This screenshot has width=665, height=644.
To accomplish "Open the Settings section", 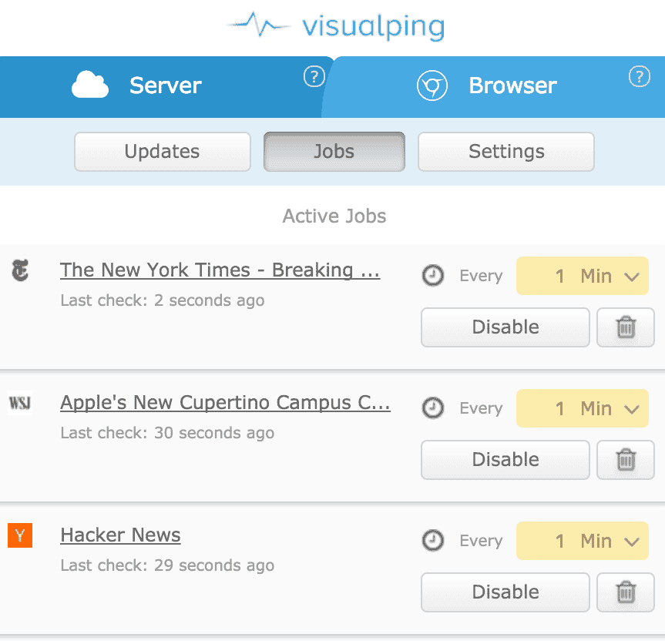I will click(506, 152).
